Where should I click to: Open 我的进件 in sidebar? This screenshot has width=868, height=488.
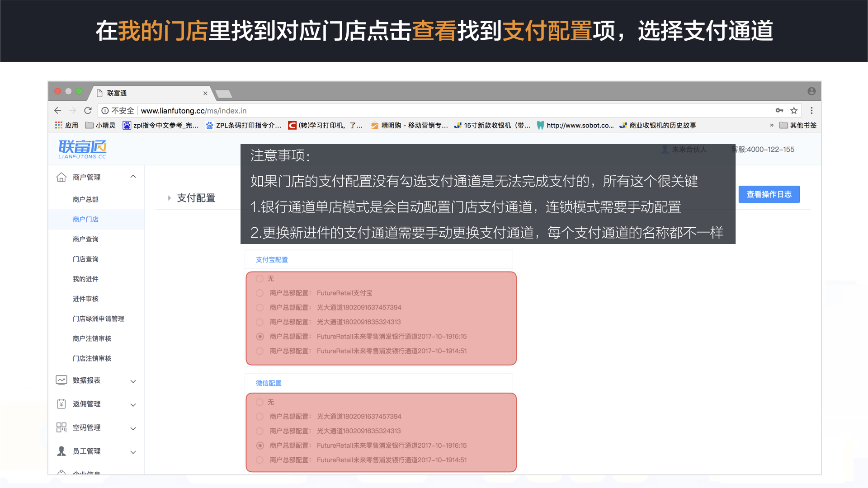coord(85,279)
